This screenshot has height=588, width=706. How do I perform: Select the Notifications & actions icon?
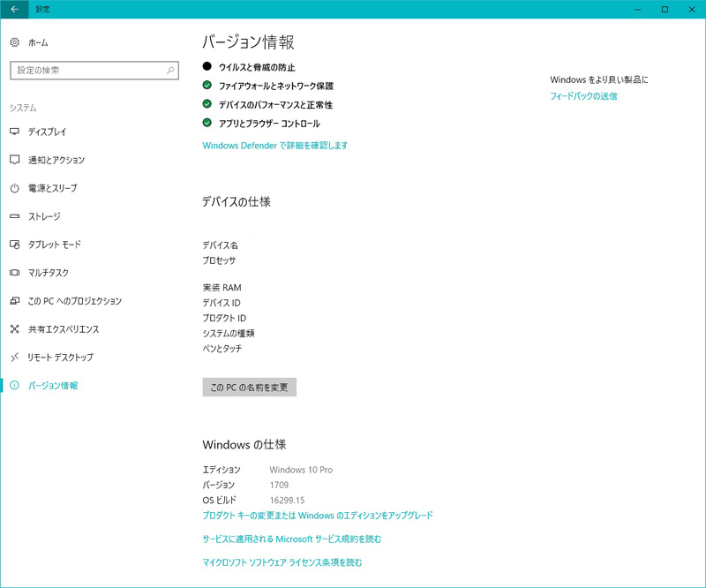15,160
